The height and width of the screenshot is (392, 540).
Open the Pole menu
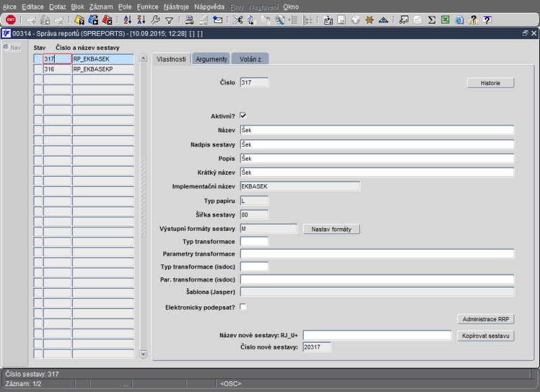click(125, 7)
